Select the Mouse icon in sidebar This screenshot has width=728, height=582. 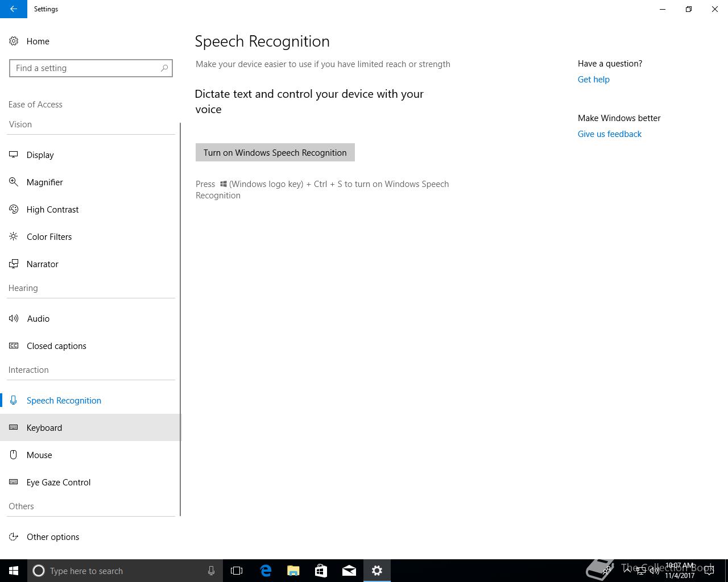(14, 455)
